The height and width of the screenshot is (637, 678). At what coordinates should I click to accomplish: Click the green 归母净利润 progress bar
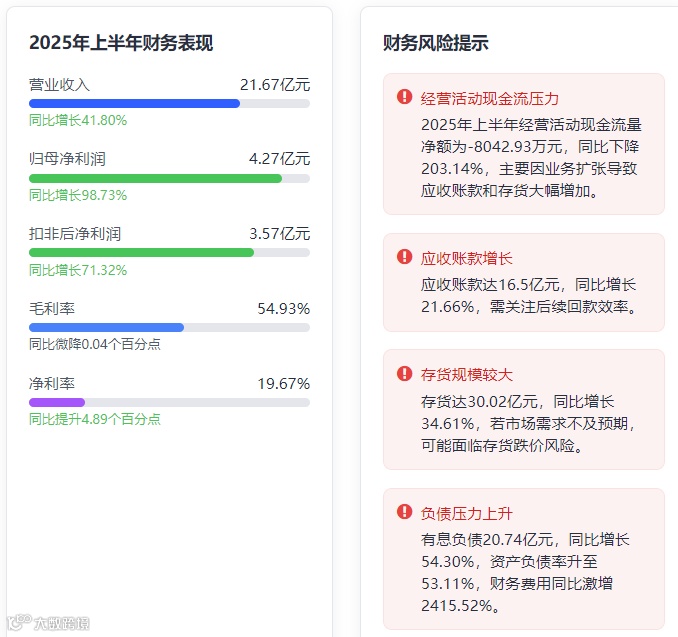pos(155,178)
